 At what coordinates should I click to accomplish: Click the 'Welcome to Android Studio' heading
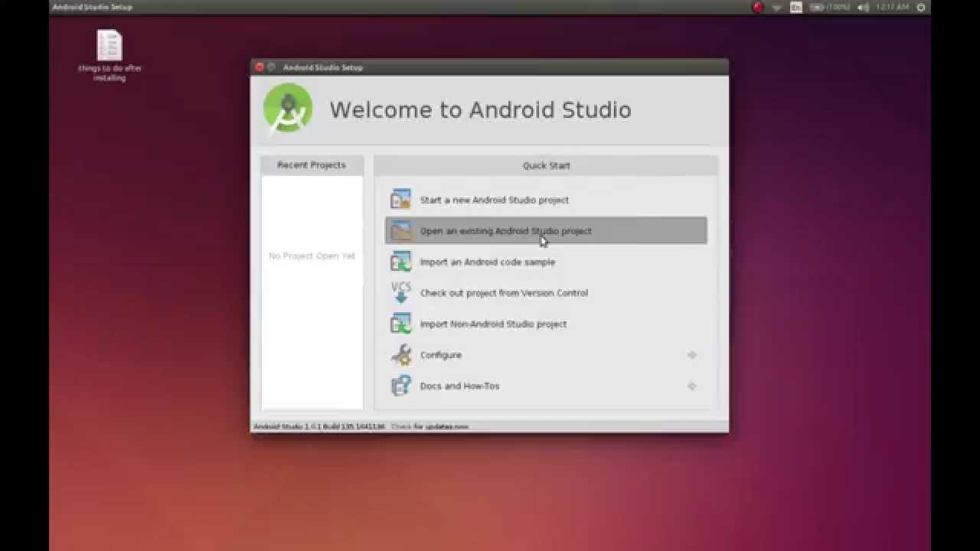point(480,109)
